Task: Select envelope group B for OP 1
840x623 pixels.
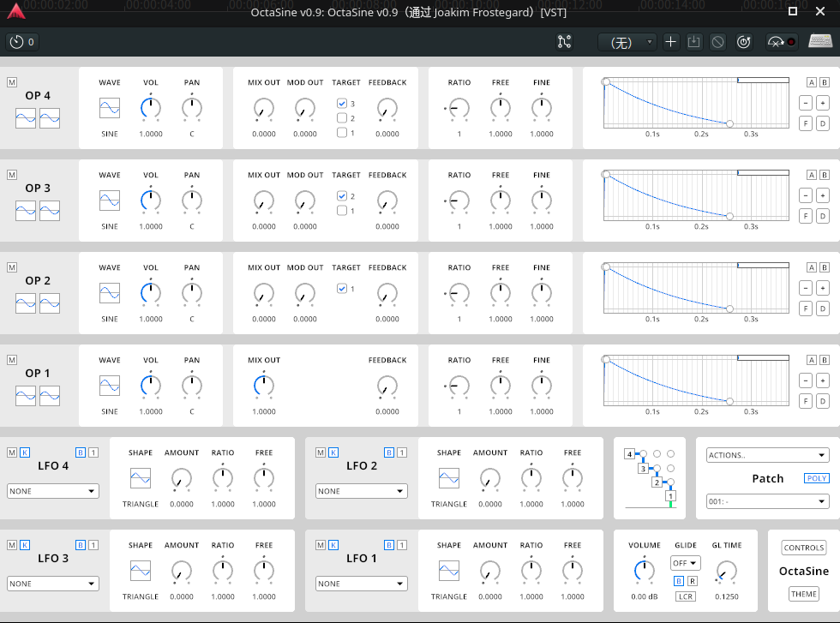Action: (825, 359)
